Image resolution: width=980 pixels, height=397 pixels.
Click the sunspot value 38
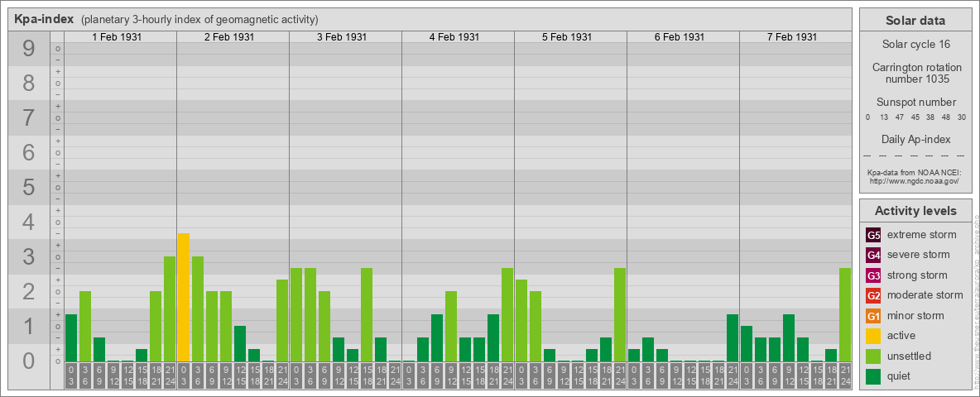[x=930, y=117]
